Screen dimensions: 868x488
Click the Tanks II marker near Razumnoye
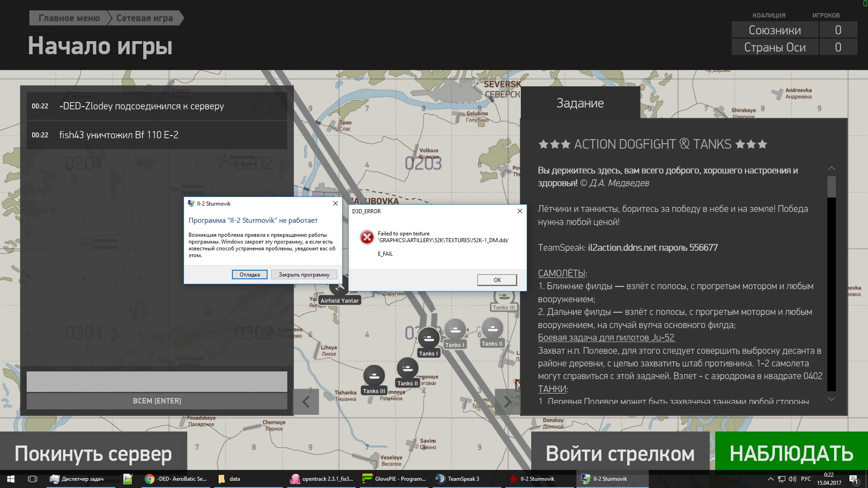pos(407,368)
